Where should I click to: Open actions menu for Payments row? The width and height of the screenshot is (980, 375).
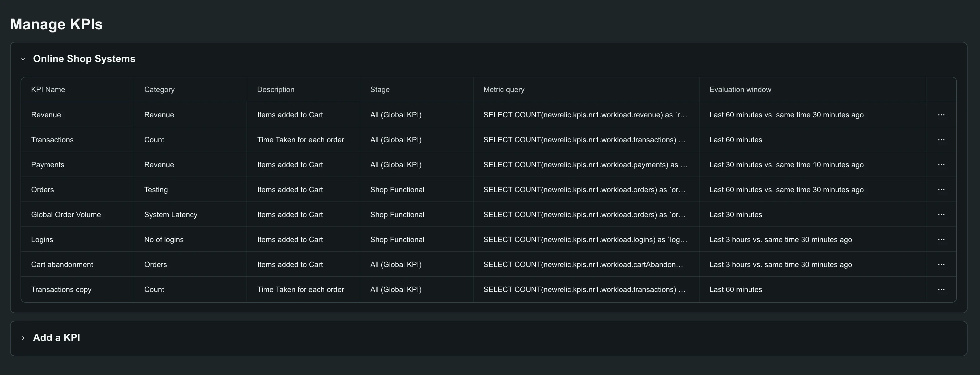pos(941,164)
